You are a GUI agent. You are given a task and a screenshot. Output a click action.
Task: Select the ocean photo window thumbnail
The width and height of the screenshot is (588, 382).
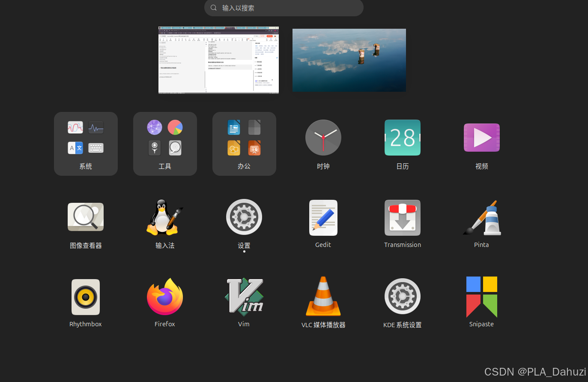[349, 60]
